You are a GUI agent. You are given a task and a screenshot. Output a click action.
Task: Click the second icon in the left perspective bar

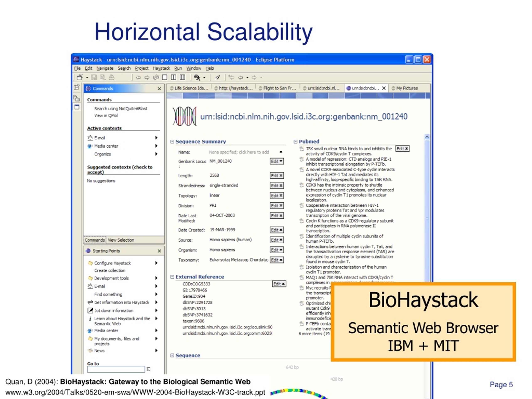tap(76, 98)
